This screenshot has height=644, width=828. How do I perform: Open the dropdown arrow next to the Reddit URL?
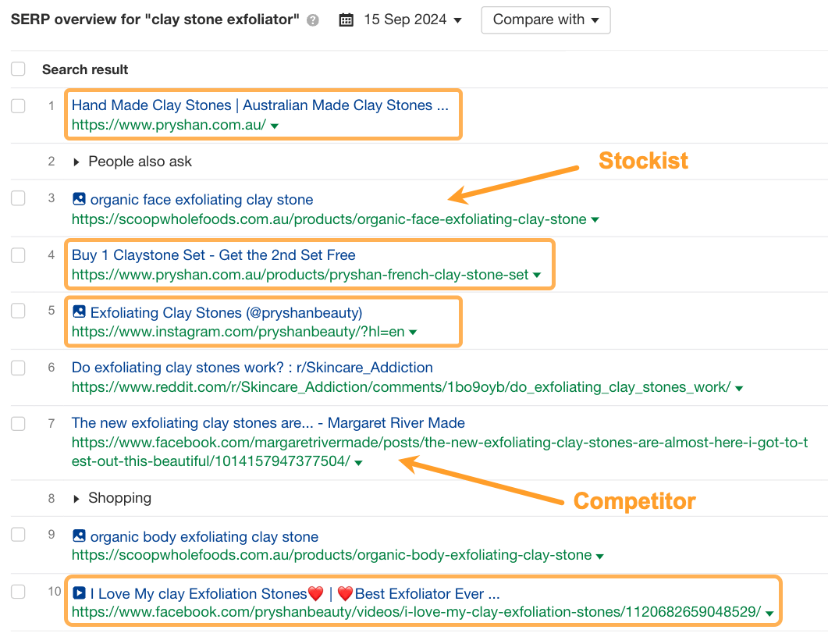coord(739,387)
